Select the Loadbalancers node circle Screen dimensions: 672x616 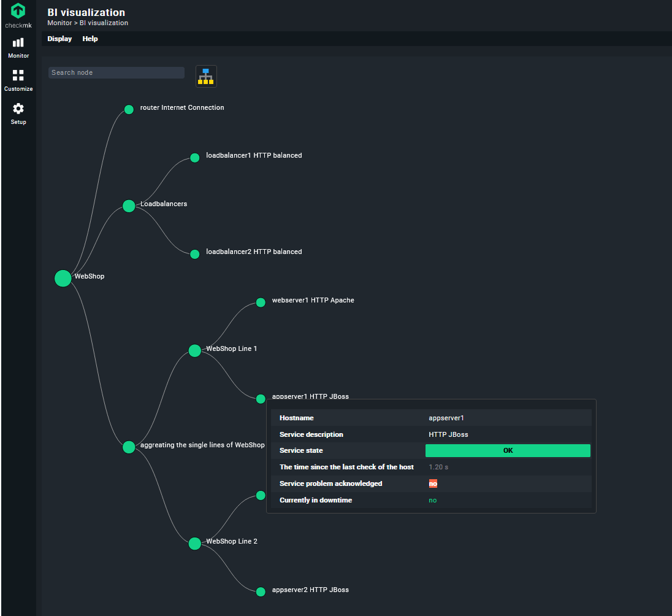click(x=129, y=206)
